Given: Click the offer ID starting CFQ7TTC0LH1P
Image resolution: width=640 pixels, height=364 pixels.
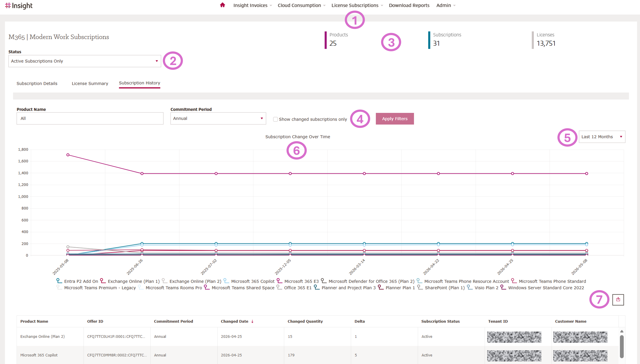Looking at the screenshot, I should coord(116,337).
